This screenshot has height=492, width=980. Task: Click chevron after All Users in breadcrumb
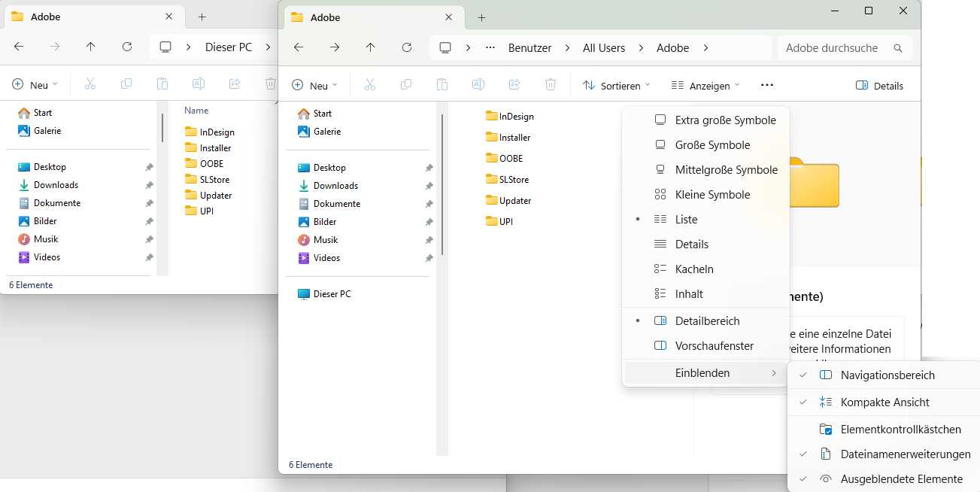coord(642,47)
